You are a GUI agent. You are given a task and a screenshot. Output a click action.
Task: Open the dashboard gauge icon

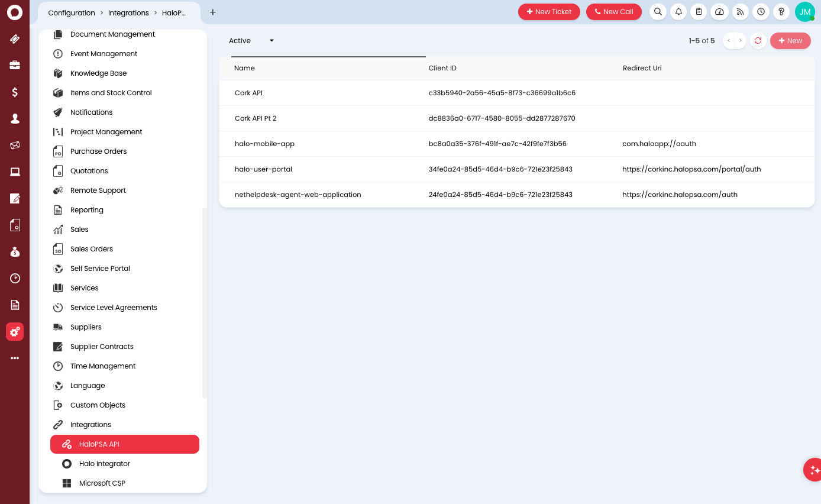click(719, 12)
